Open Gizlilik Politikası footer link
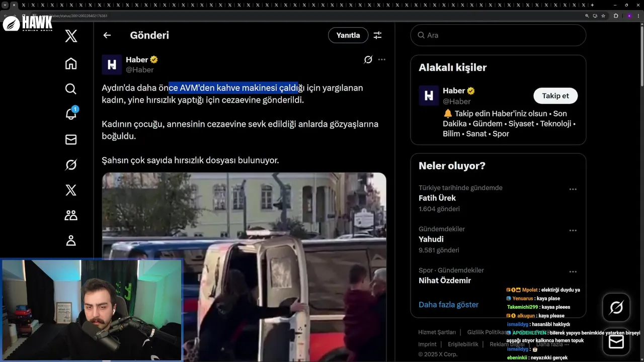 (x=488, y=332)
